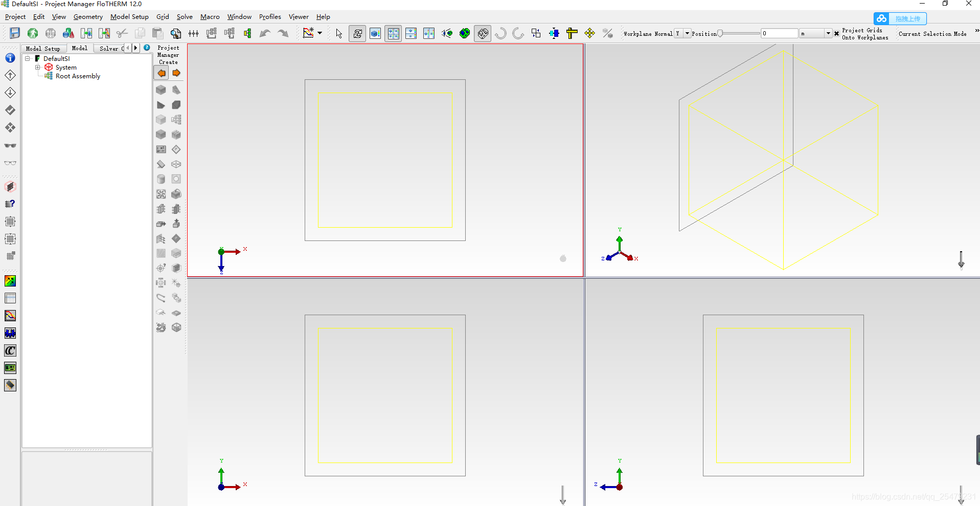Click the fan smart part icon in palette
This screenshot has width=980, height=506.
161,194
